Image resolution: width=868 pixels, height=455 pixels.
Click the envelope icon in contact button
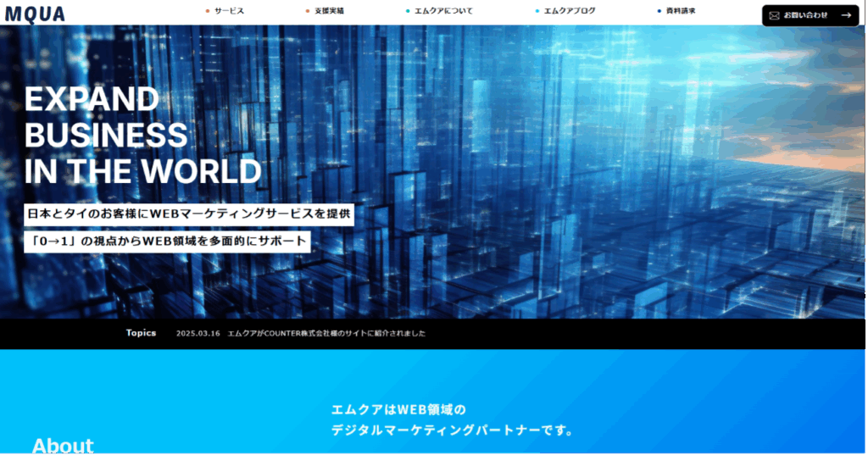click(x=775, y=15)
